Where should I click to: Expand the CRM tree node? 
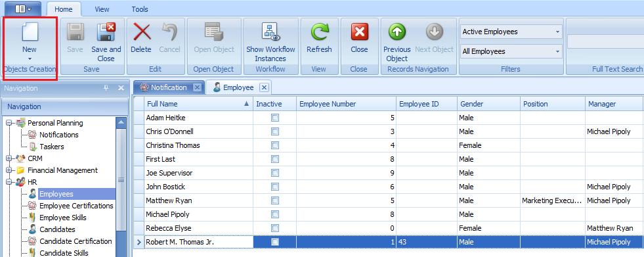click(9, 158)
